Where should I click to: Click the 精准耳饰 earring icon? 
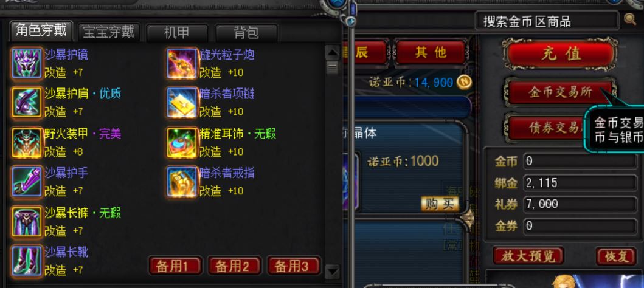[x=182, y=142]
